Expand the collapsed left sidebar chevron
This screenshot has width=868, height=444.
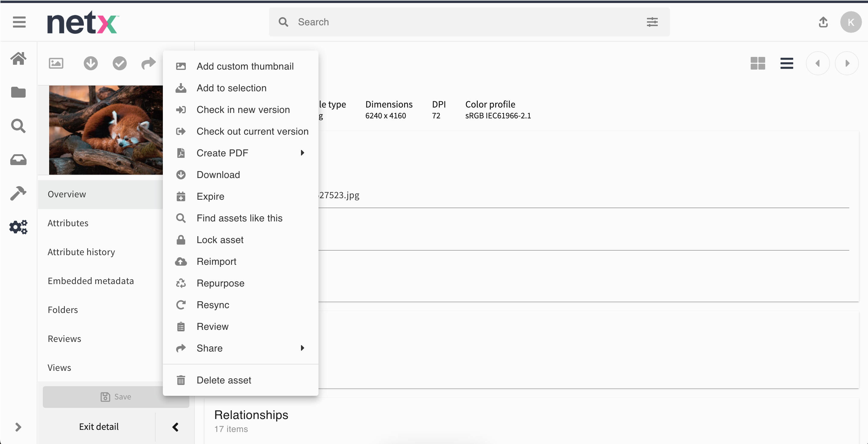pos(18,427)
